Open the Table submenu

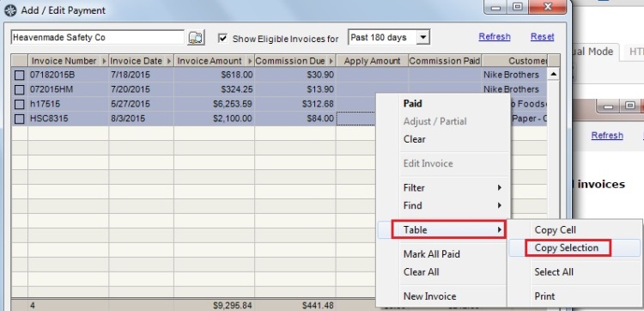pos(443,229)
